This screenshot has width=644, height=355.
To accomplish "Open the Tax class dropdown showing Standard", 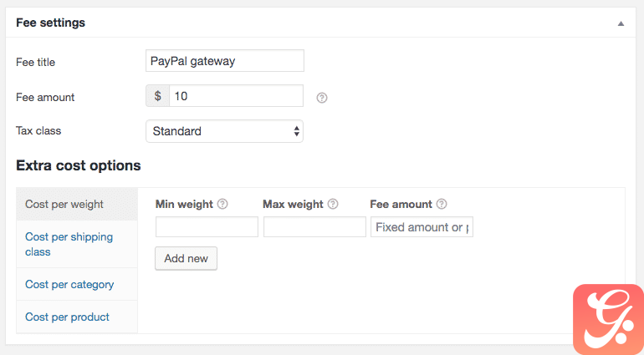I will (224, 131).
